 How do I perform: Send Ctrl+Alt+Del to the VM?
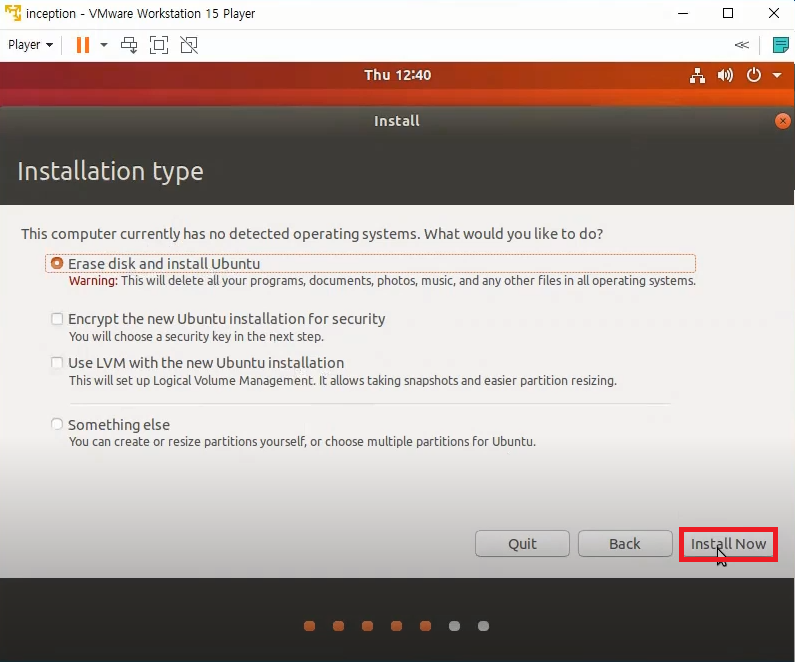129,45
